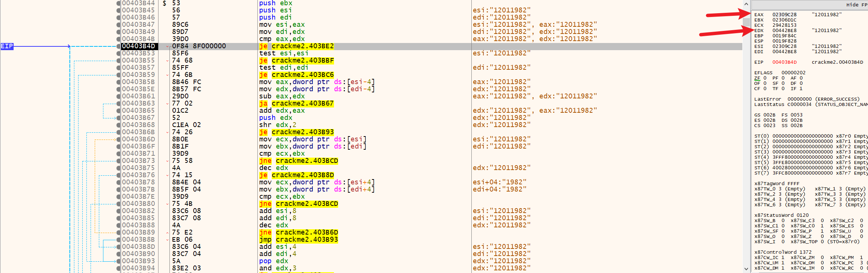868x273 pixels.
Task: Toggle breakpoint dot at address 00403B93
Action: click(x=119, y=261)
